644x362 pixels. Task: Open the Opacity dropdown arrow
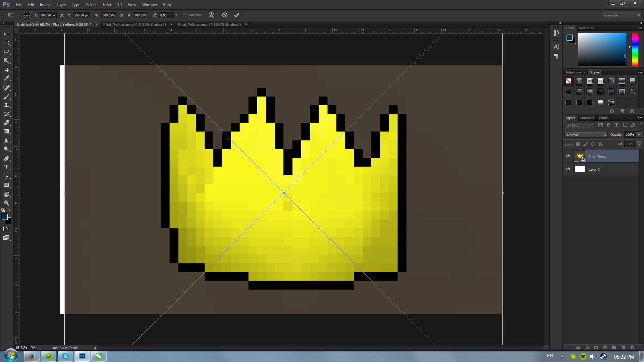[639, 135]
